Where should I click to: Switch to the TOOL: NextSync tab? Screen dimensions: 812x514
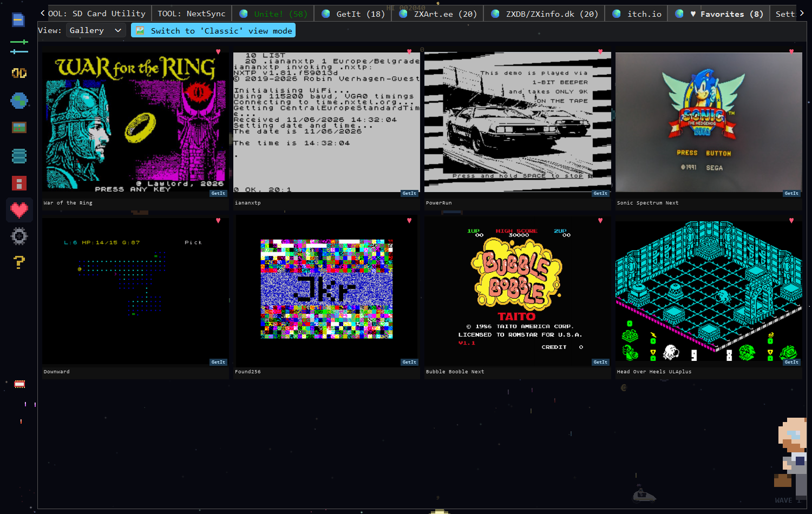click(x=192, y=14)
